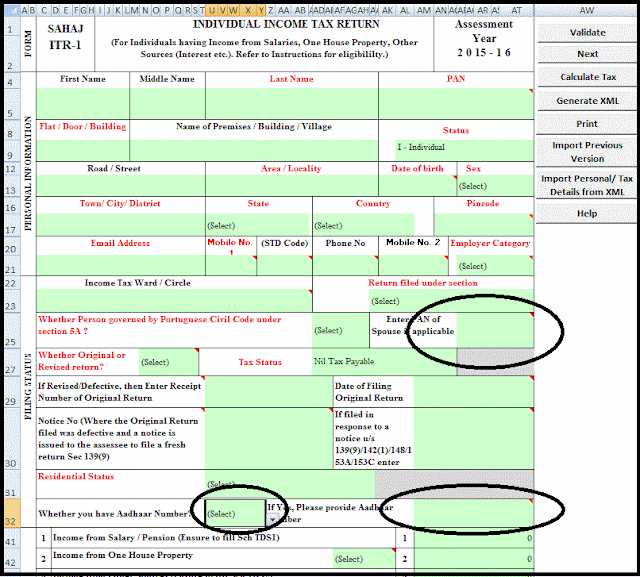Click Income from One House Property value cell

473,559
